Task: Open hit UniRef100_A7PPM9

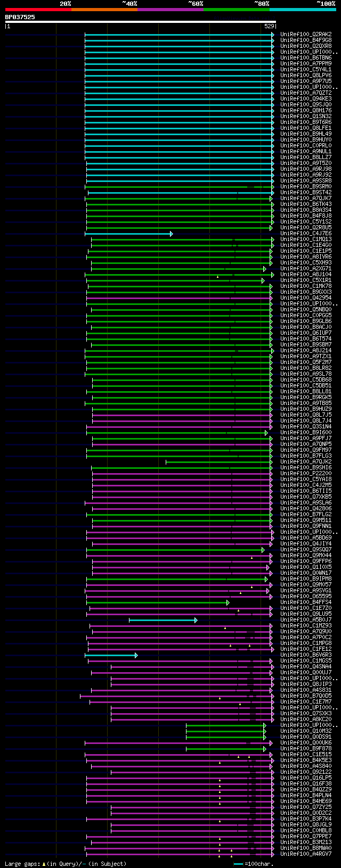Action: pyautogui.click(x=306, y=64)
